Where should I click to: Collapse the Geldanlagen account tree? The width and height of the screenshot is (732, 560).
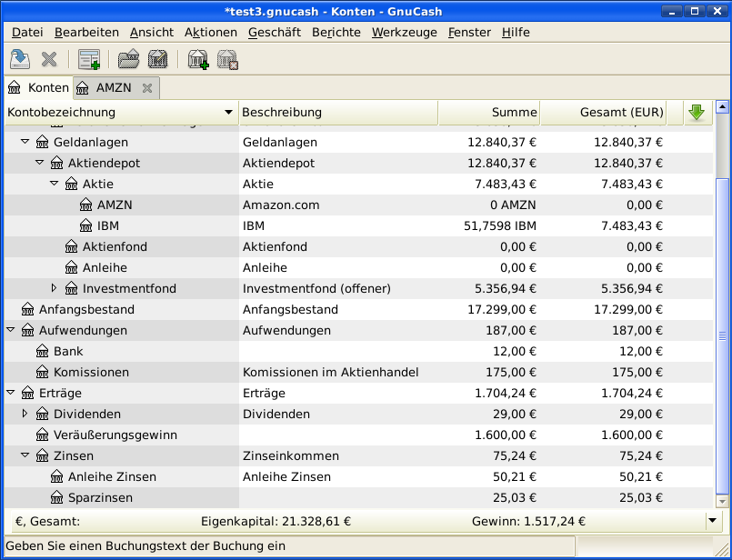(x=25, y=143)
